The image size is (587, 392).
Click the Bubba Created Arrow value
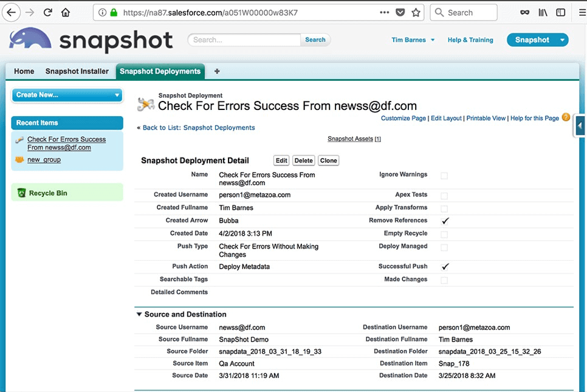click(228, 221)
